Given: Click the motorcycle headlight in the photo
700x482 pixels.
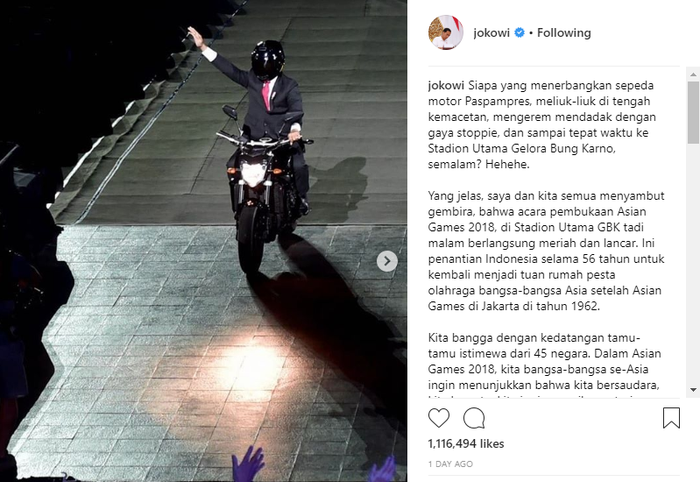Looking at the screenshot, I should click(x=253, y=174).
